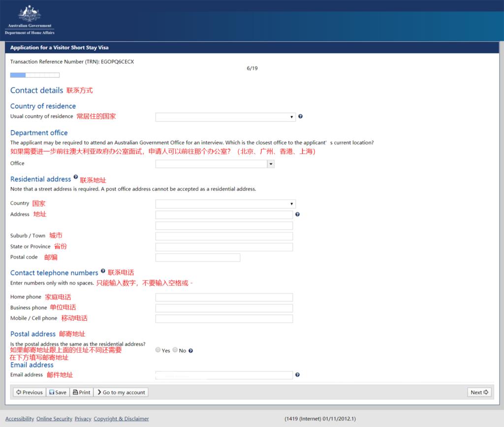Image resolution: width=504 pixels, height=427 pixels.
Task: Click the Mobile / Cell phone input field
Action: pyautogui.click(x=224, y=319)
